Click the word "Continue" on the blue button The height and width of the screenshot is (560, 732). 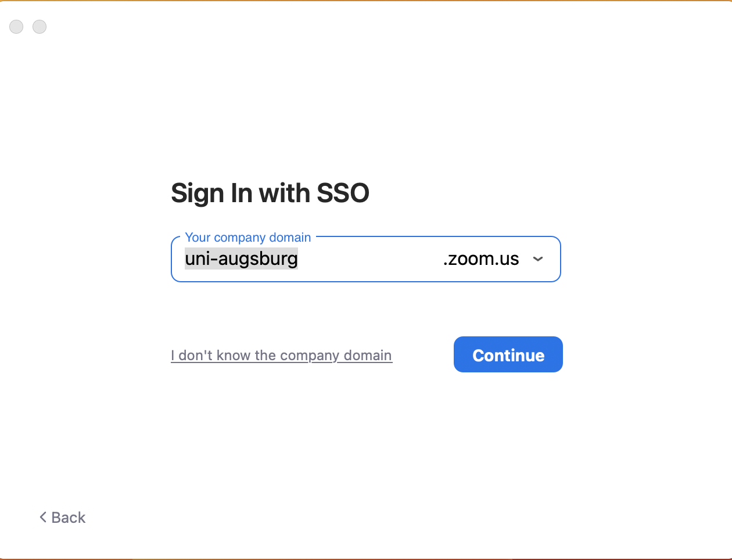tap(508, 356)
